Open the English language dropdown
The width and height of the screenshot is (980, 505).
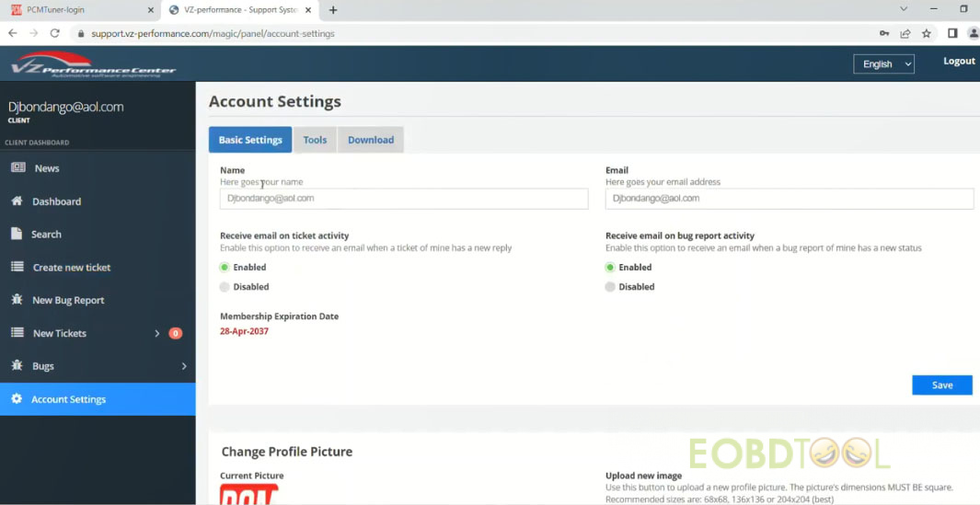(883, 64)
